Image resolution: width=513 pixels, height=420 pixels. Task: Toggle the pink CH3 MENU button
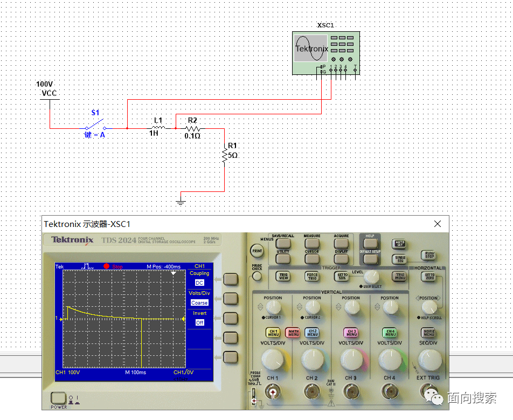point(351,333)
